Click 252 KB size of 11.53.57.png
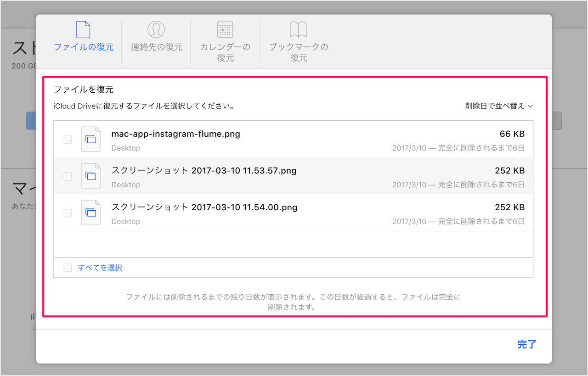This screenshot has height=376, width=588. coord(510,171)
